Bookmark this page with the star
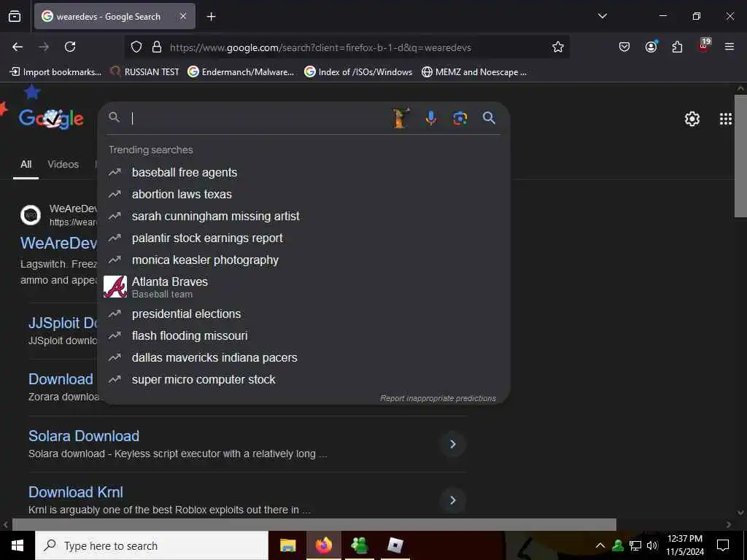This screenshot has width=747, height=560. click(558, 47)
